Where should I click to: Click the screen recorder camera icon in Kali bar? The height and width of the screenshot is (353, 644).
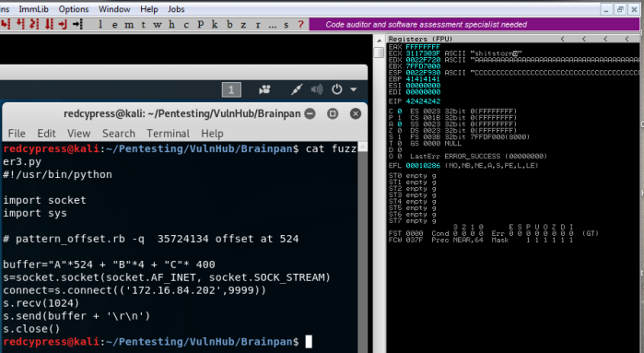pyautogui.click(x=265, y=89)
